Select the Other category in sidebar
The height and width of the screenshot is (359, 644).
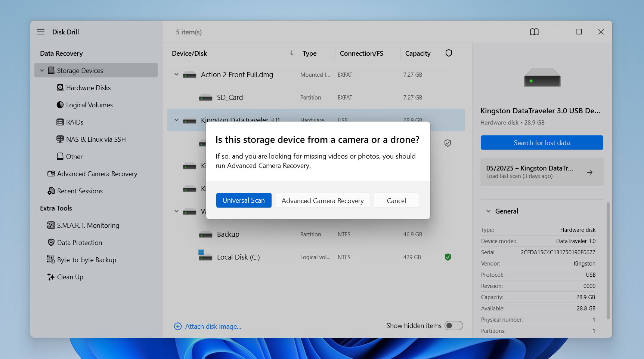tap(74, 156)
